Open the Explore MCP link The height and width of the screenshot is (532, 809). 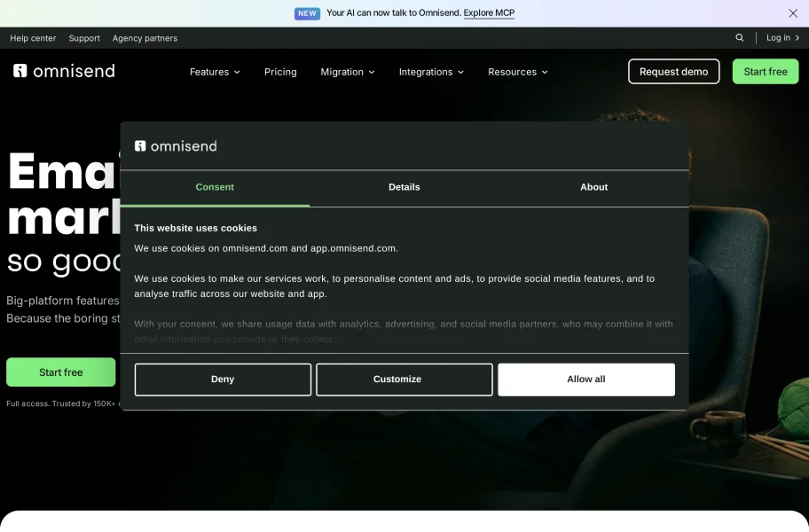489,13
